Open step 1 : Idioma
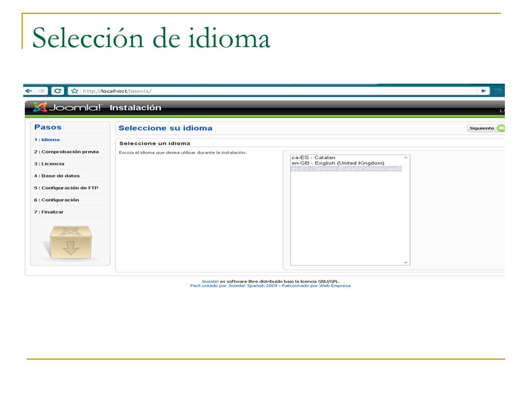Image resolution: width=532 pixels, height=399 pixels. click(x=47, y=140)
